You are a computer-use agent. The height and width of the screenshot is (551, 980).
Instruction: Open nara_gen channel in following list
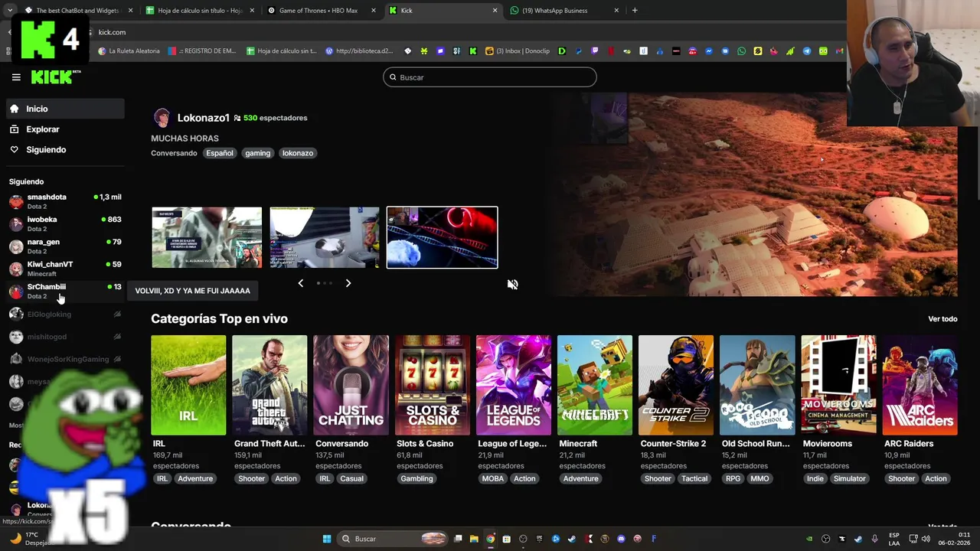coord(65,246)
